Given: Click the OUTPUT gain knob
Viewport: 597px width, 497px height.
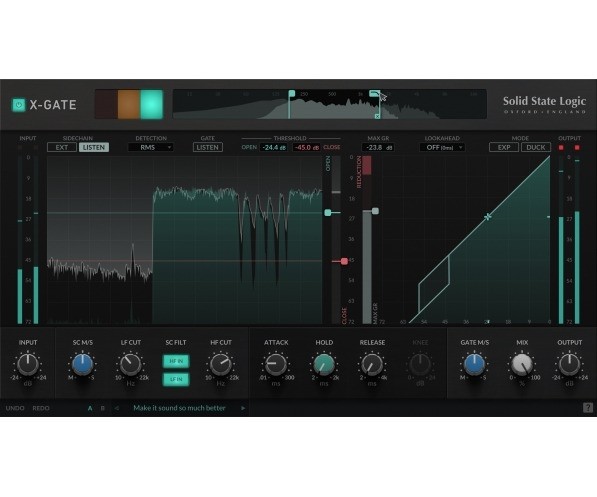Looking at the screenshot, I should point(570,364).
